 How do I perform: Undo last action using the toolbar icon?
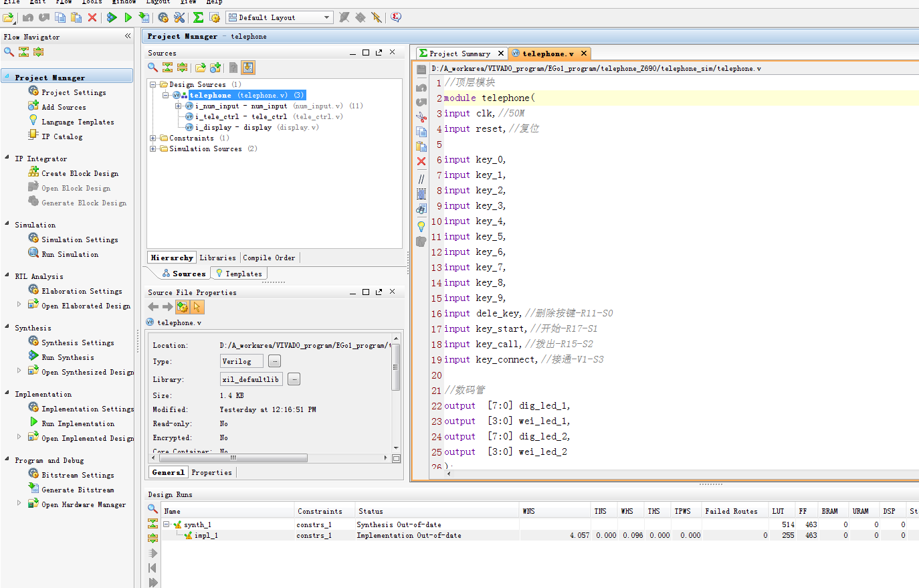(x=28, y=18)
